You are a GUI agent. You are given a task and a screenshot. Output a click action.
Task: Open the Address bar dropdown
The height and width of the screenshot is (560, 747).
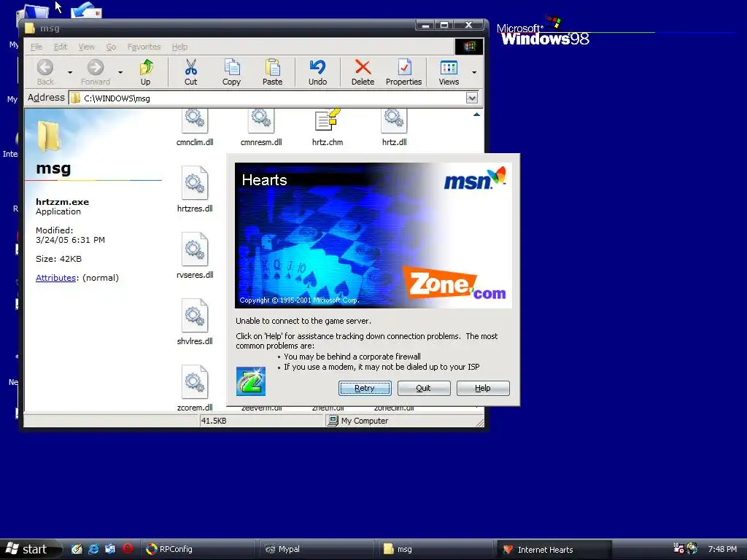pos(472,98)
